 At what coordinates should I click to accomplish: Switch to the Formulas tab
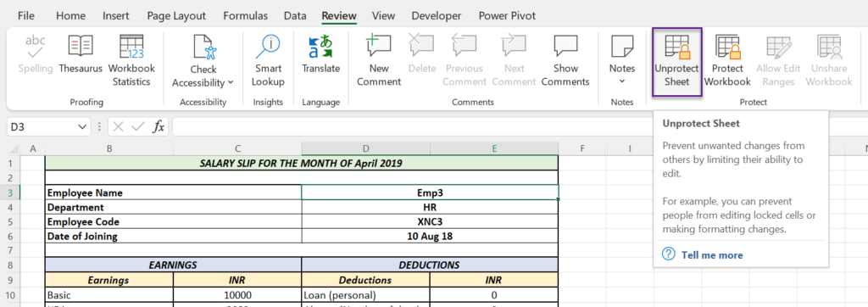tap(245, 15)
